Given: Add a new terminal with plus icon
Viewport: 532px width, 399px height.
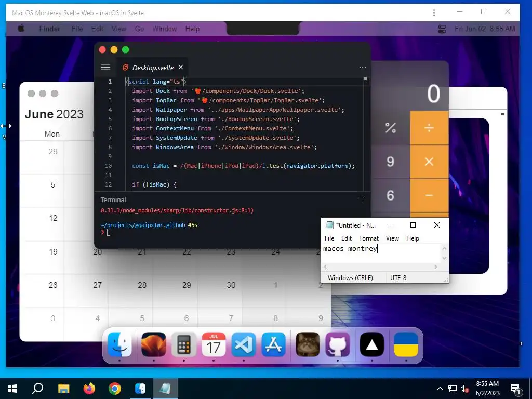Looking at the screenshot, I should (x=362, y=199).
